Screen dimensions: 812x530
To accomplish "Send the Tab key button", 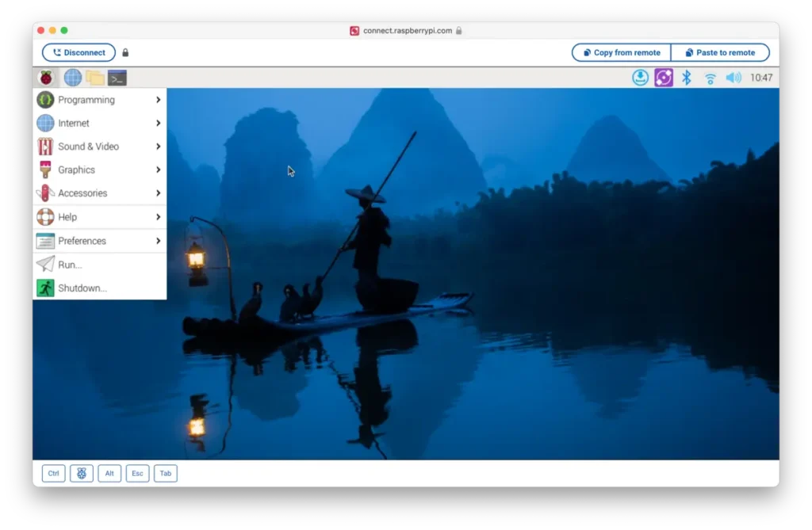I will pos(165,473).
